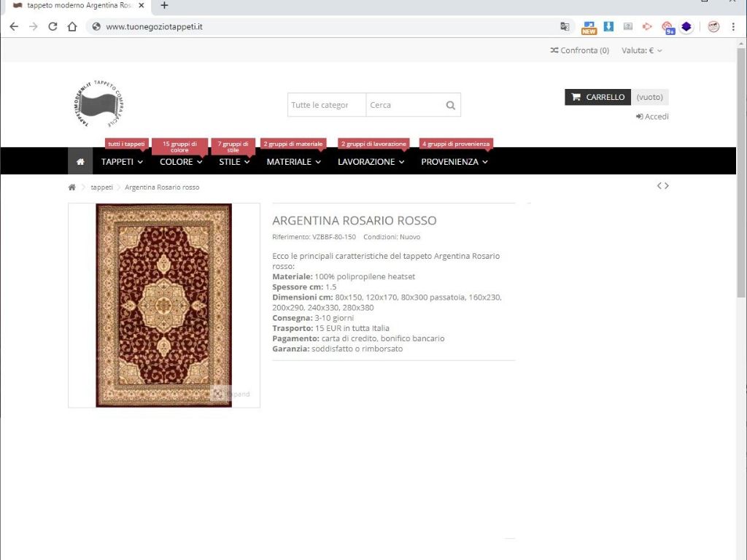Click the browser home page icon
The height and width of the screenshot is (560, 747).
click(72, 26)
